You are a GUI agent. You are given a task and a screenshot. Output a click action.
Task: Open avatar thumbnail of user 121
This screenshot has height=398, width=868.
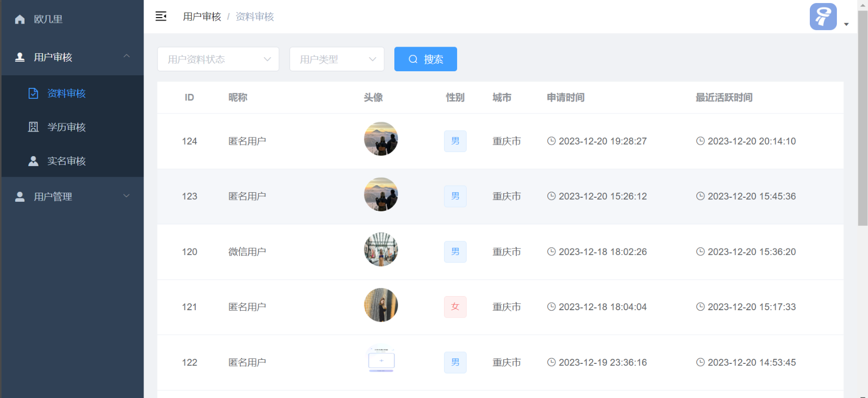381,305
